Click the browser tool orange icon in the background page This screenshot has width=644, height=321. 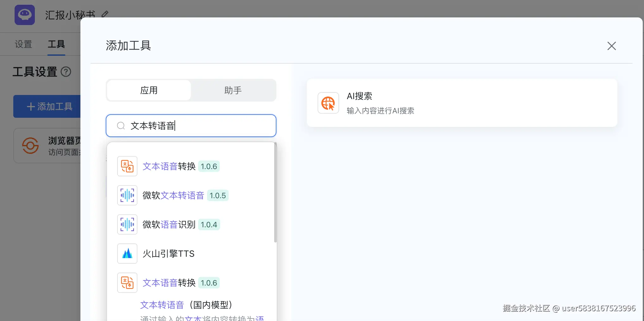coord(30,145)
